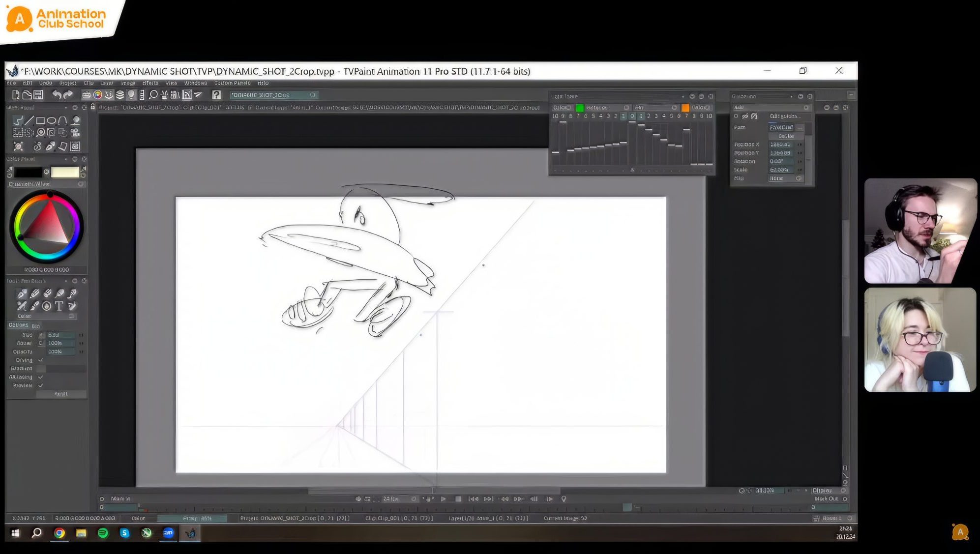Open the Flip dropdown set to None
This screenshot has height=554, width=980.
pos(785,178)
